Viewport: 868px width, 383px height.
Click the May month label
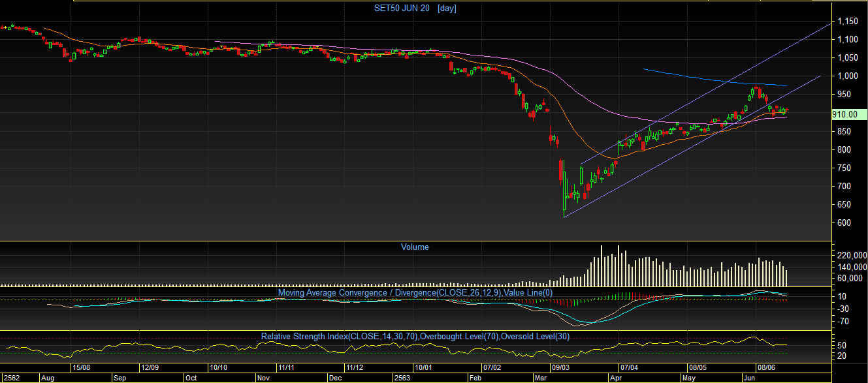coord(688,378)
